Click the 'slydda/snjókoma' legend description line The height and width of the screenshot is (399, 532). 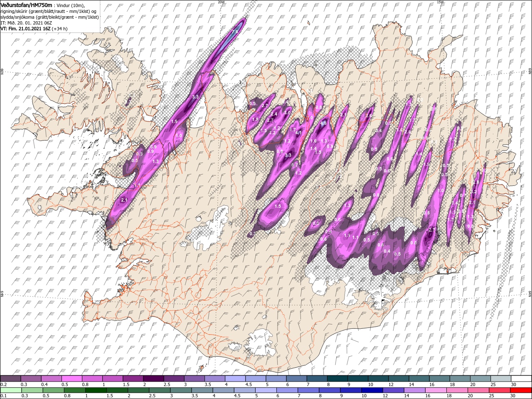49,17
